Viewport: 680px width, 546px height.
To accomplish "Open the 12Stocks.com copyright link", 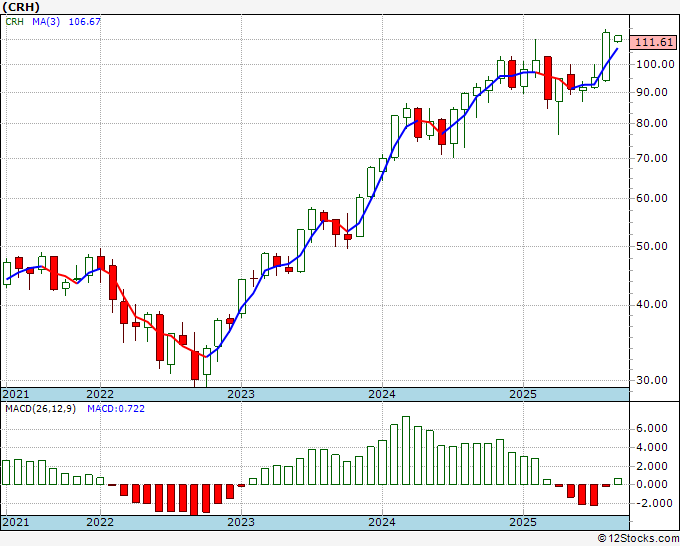I will [x=638, y=539].
